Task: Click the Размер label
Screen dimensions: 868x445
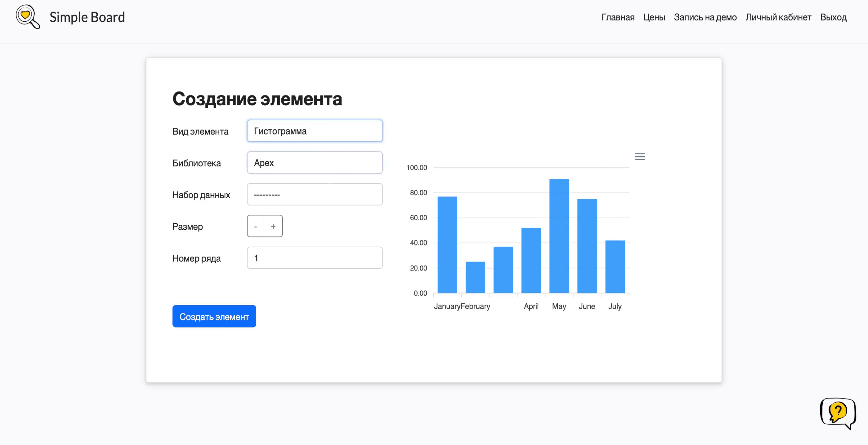Action: coord(188,227)
